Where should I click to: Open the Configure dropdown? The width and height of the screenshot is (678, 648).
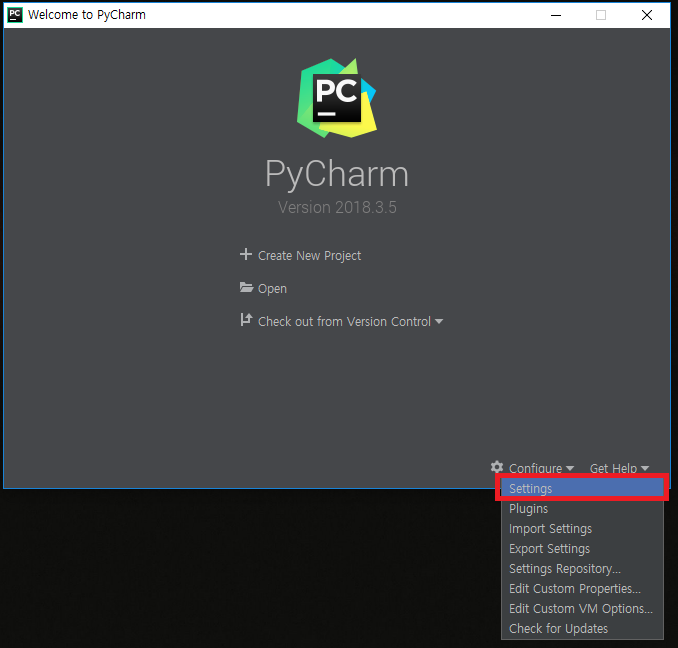[x=541, y=468]
